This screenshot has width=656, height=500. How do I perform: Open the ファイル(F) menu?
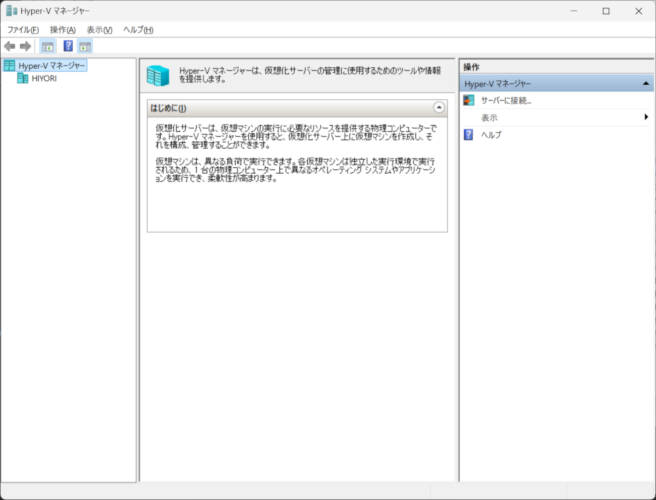tap(22, 30)
